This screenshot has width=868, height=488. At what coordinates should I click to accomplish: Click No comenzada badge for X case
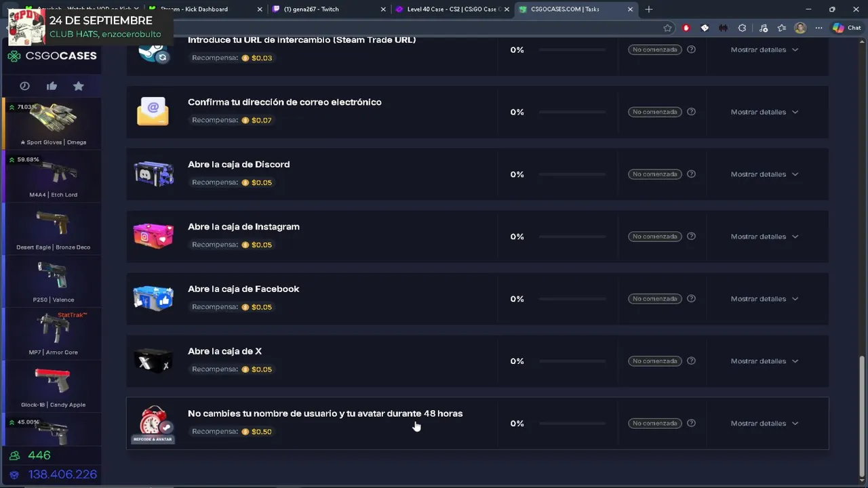pyautogui.click(x=654, y=361)
